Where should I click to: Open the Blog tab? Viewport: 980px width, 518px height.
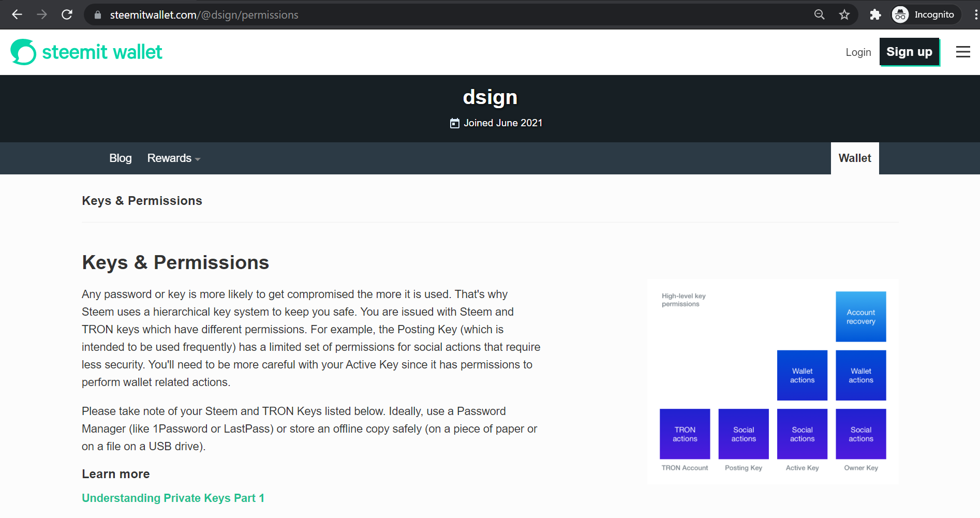pyautogui.click(x=121, y=158)
